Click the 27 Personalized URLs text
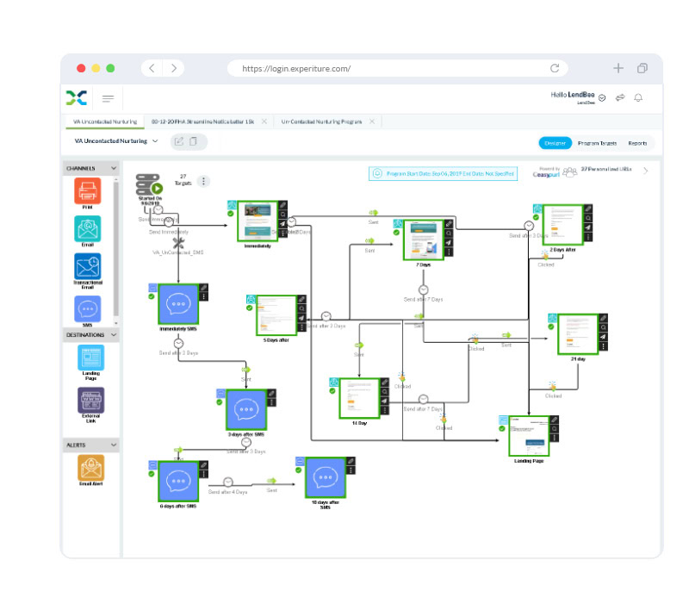The height and width of the screenshot is (616, 689). click(606, 169)
